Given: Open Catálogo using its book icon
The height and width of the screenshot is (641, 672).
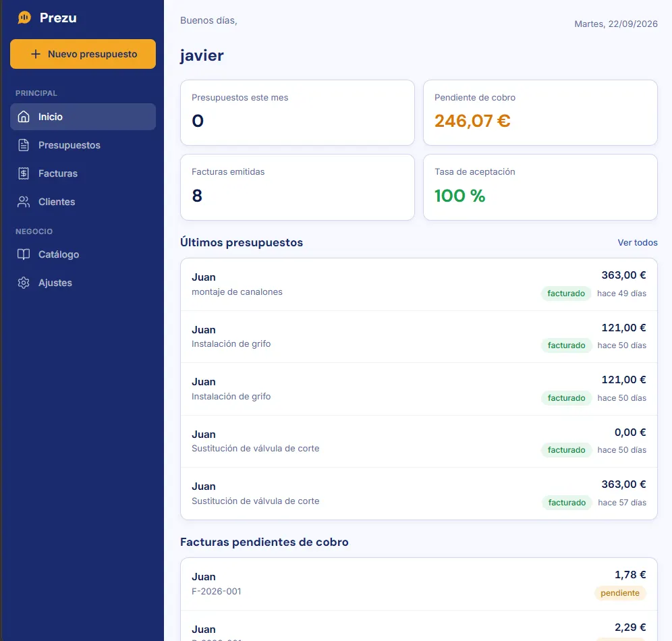Looking at the screenshot, I should click(x=24, y=254).
